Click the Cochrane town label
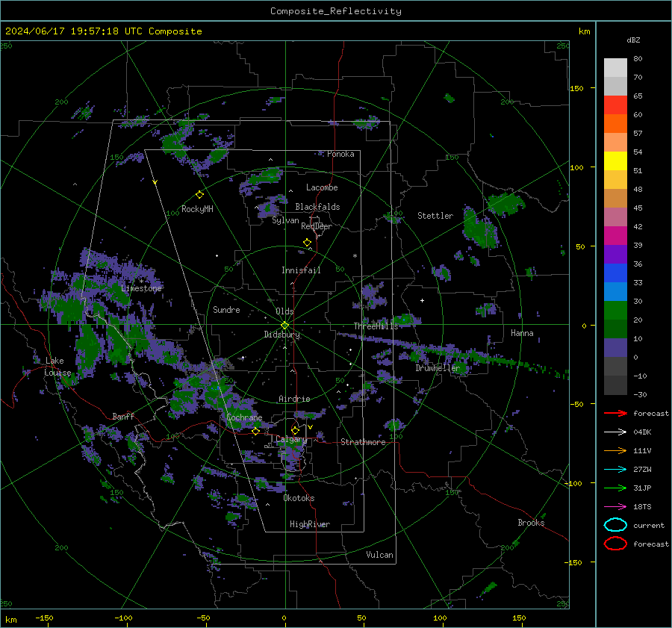This screenshot has height=628, width=672. point(244,417)
